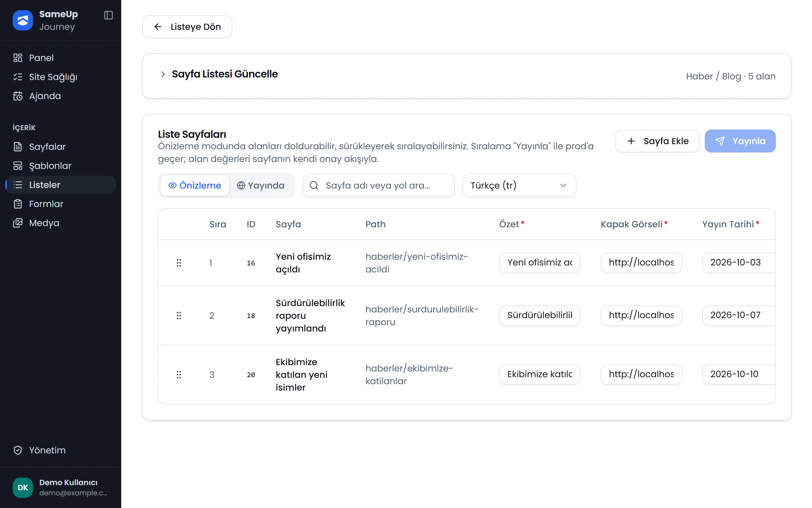Grab drag handle for Sürdürülebilirlik raporu row
This screenshot has width=812, height=508.
[179, 316]
